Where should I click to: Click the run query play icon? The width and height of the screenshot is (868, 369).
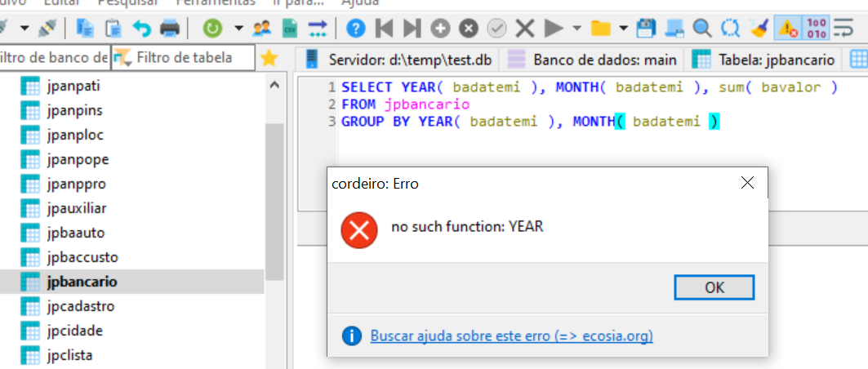[x=553, y=28]
